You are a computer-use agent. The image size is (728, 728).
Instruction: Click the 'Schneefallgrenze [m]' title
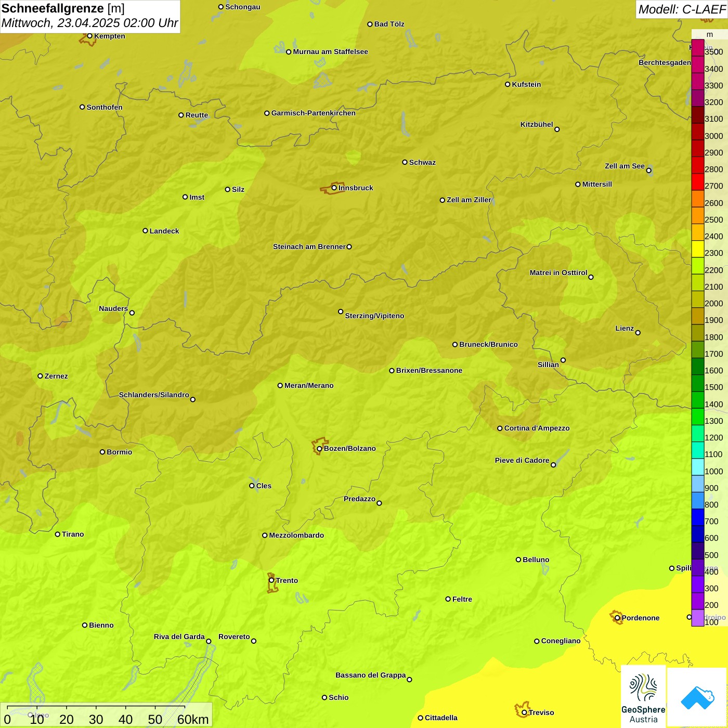tap(63, 9)
